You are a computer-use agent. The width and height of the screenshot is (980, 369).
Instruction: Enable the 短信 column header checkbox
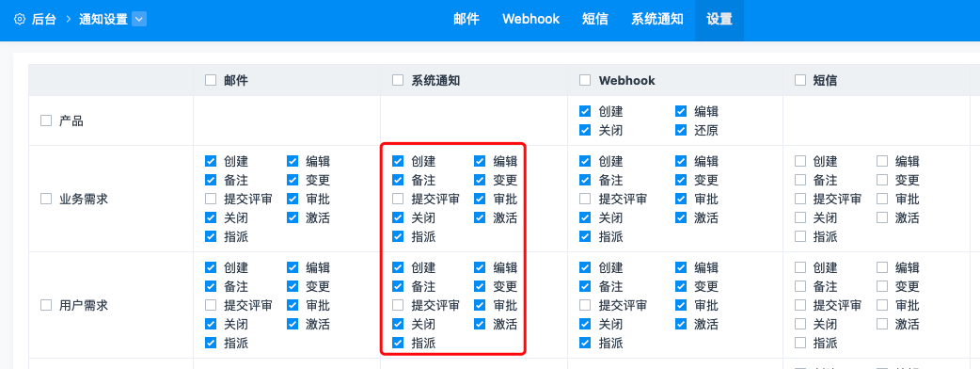coord(800,80)
